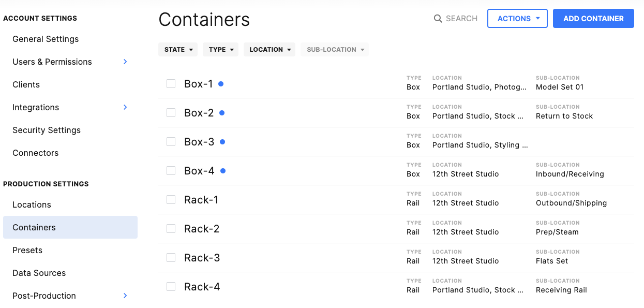Click the blue status dot beside Box-4
Viewport: 644px width, 308px height.
click(x=223, y=170)
